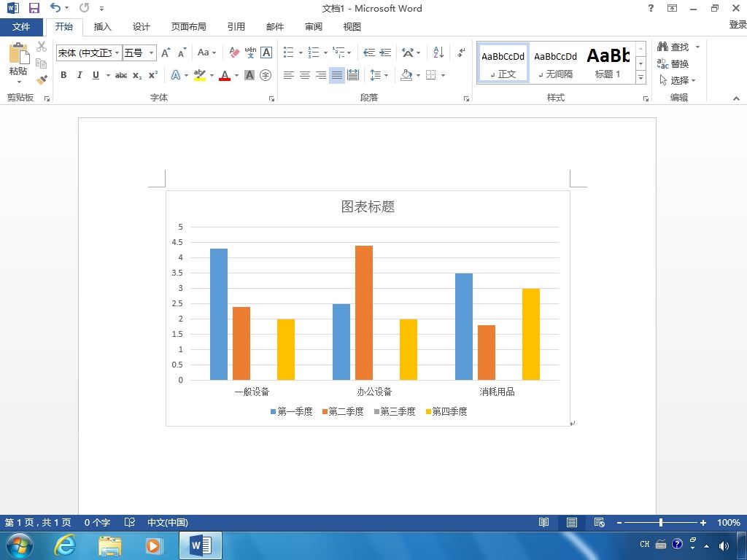Screen dimensions: 747x560
Task: Clear all formatting with eraser icon
Action: [x=234, y=52]
